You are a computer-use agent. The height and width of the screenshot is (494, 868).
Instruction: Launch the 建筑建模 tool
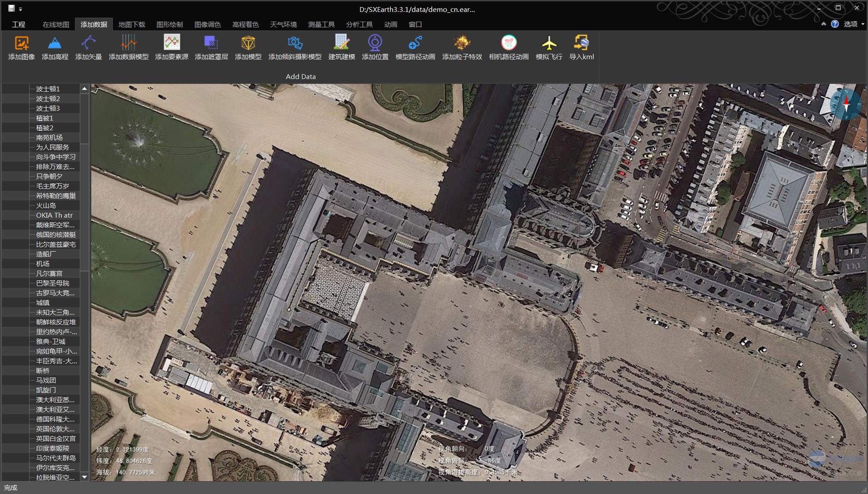[341, 48]
